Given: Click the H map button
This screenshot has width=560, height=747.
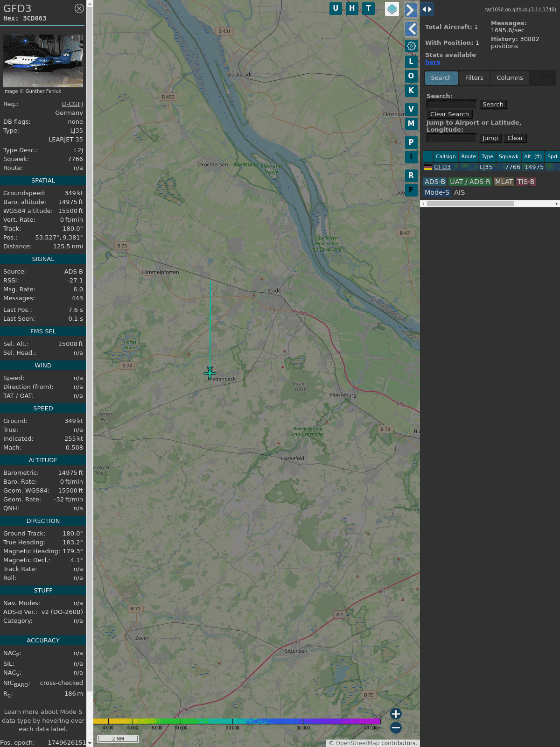Looking at the screenshot, I should point(352,8).
